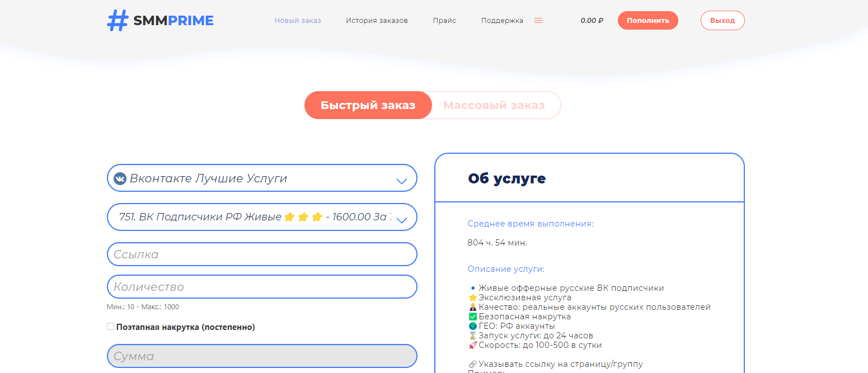Click the Эксклюзивная услуга line

520,298
